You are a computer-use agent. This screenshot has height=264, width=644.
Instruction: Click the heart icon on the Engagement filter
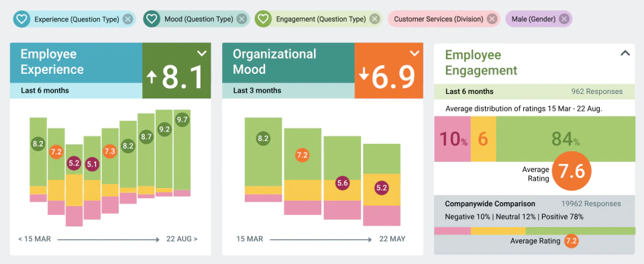[263, 19]
